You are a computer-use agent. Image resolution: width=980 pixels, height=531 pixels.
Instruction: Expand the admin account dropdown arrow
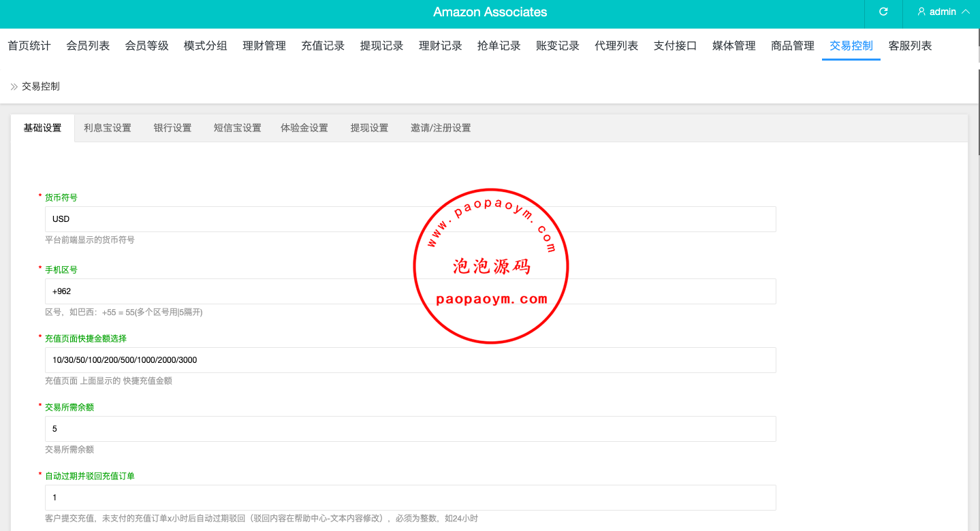coord(965,12)
